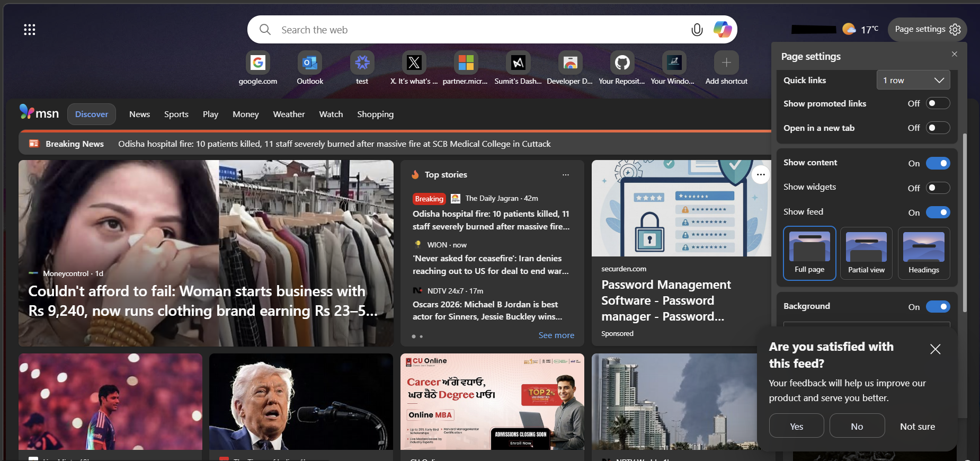Open the Weather tab
Screen dimensions: 980x461
(x=289, y=114)
